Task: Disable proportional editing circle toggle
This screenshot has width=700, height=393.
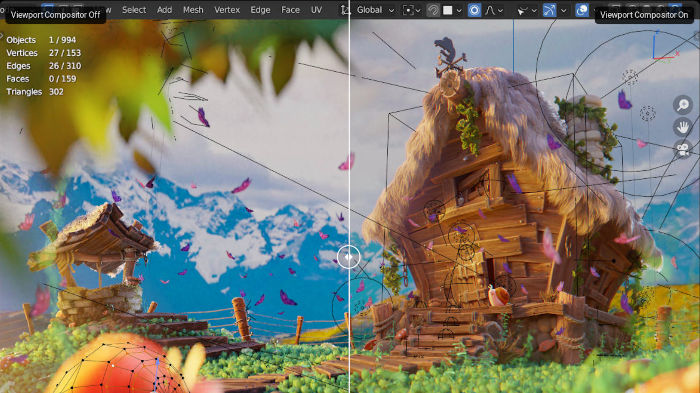Action: pos(474,10)
